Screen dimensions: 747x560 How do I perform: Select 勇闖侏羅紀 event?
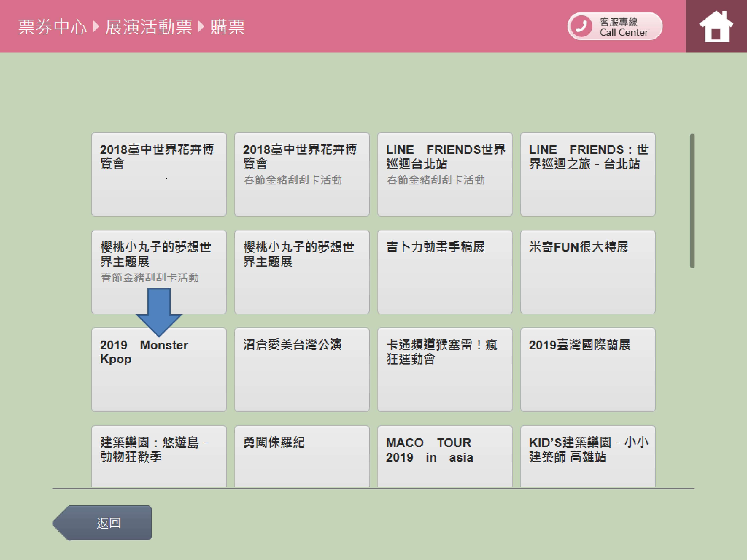click(x=302, y=456)
